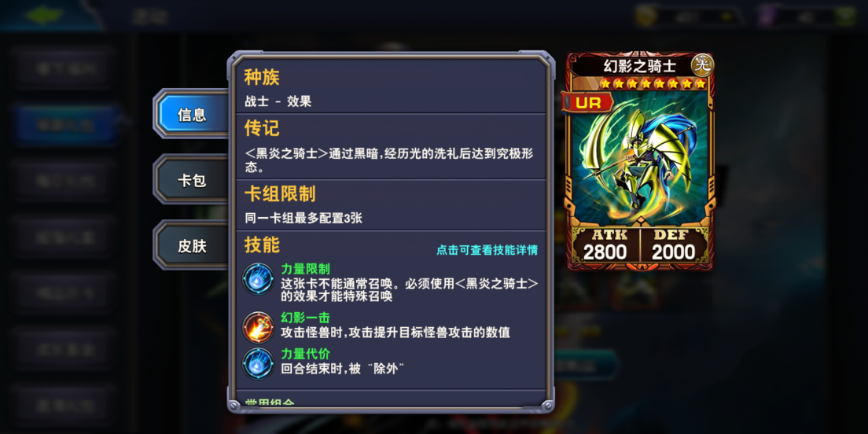
Task: Click the ATK 2800 value on the card
Action: click(x=605, y=252)
